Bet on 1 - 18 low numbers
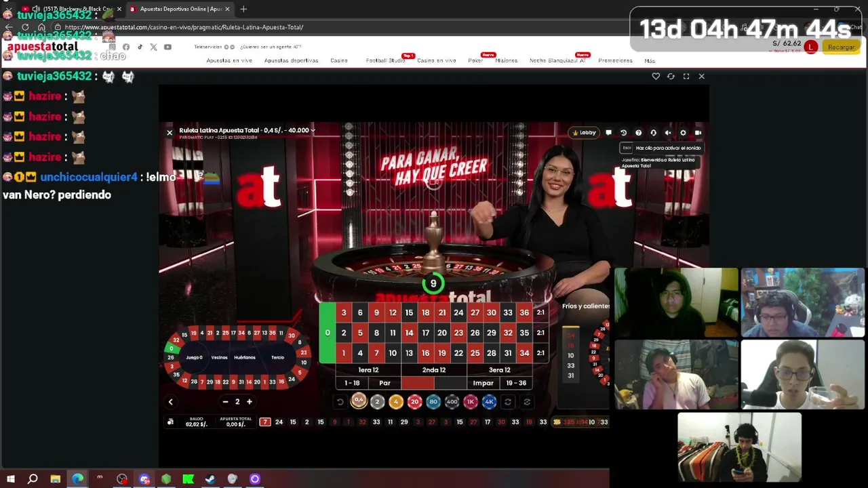This screenshot has width=868, height=488. pyautogui.click(x=352, y=383)
